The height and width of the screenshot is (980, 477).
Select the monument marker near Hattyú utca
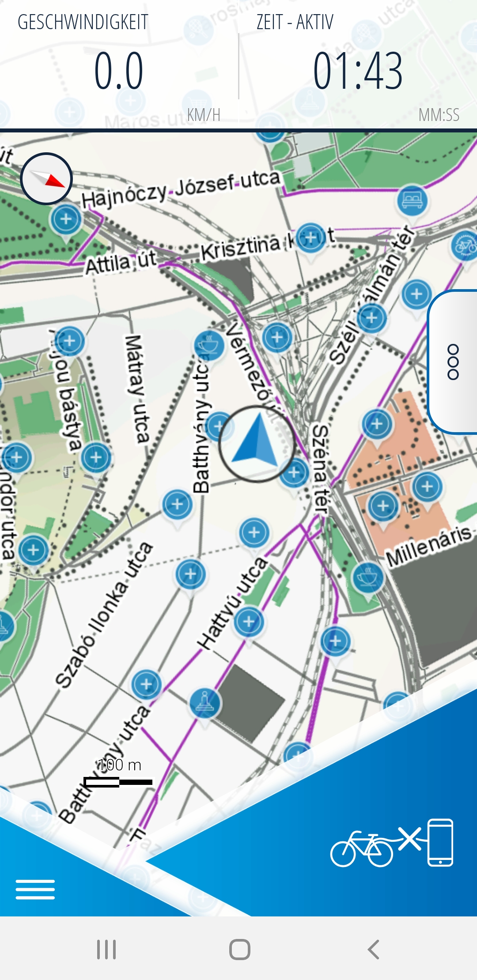tap(204, 703)
